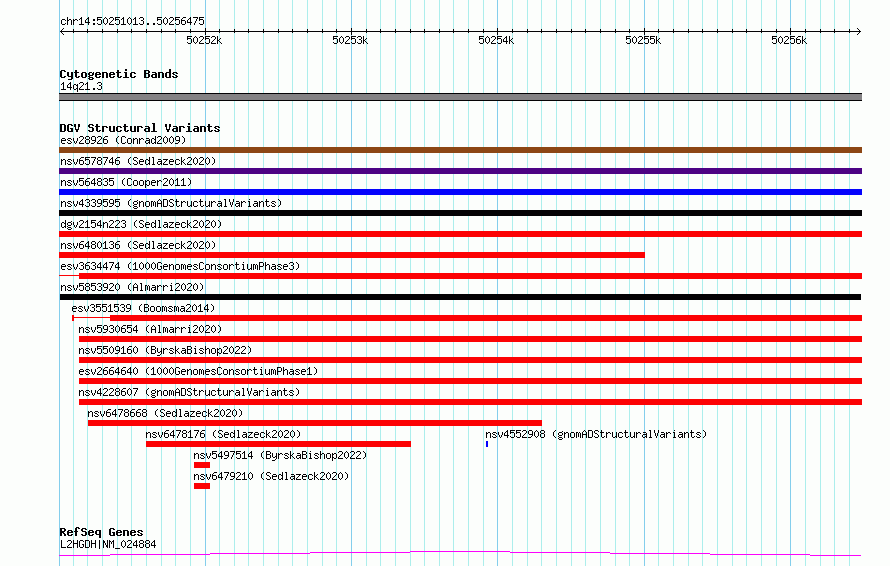Click the right arrow at ruler end
This screenshot has width=890, height=566.
point(859,31)
